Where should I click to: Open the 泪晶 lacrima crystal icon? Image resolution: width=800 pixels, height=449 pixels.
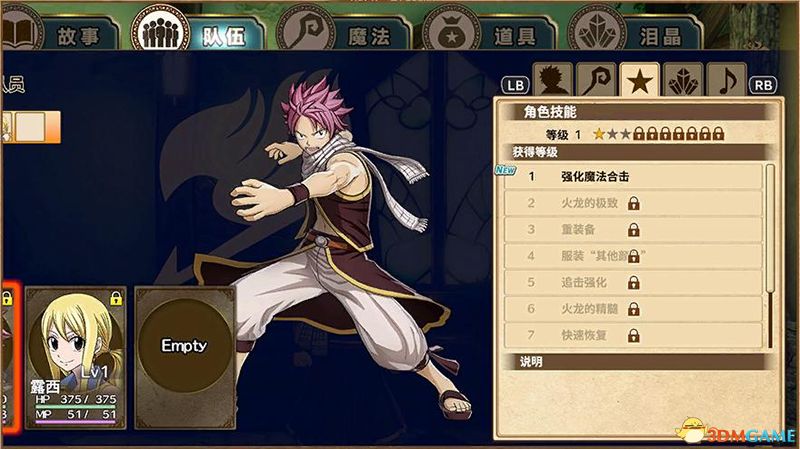tap(597, 31)
